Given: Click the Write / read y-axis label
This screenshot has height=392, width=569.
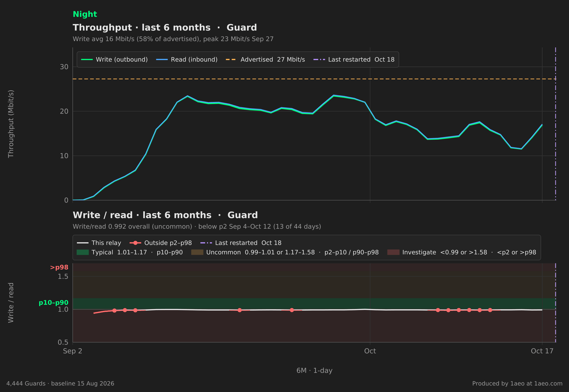Looking at the screenshot, I should 11,303.
